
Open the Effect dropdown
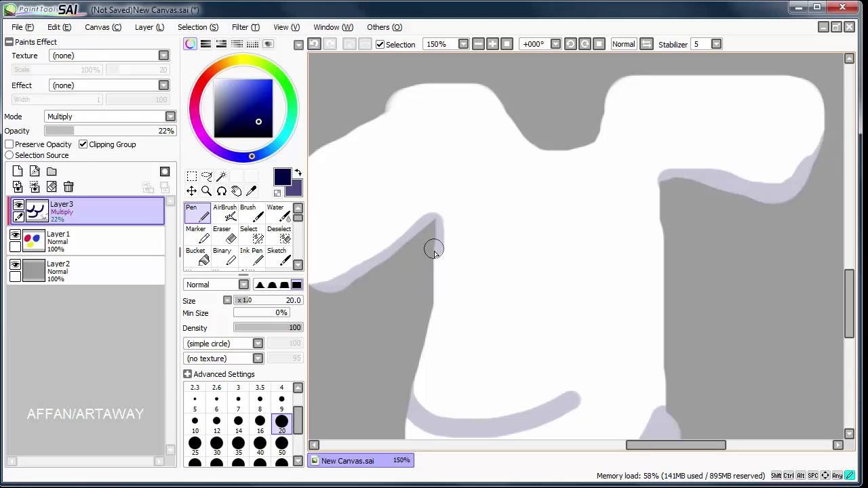(x=163, y=85)
